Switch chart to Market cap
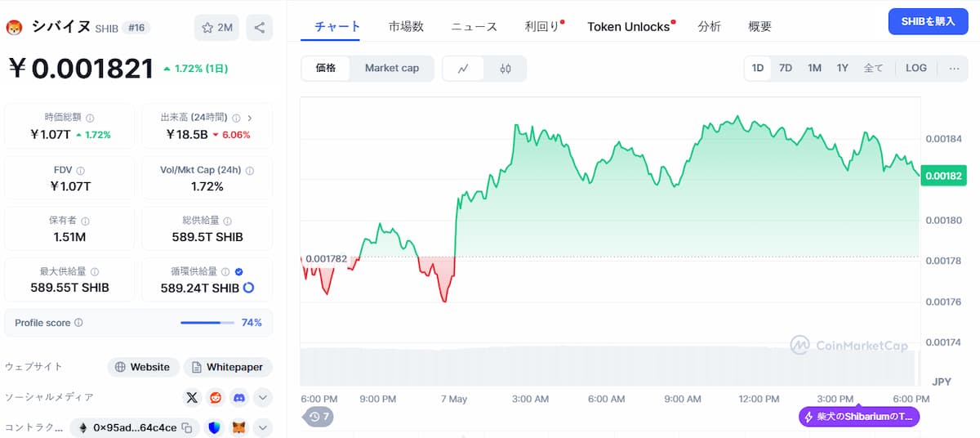Screen dimensions: 980x438 (x=392, y=68)
